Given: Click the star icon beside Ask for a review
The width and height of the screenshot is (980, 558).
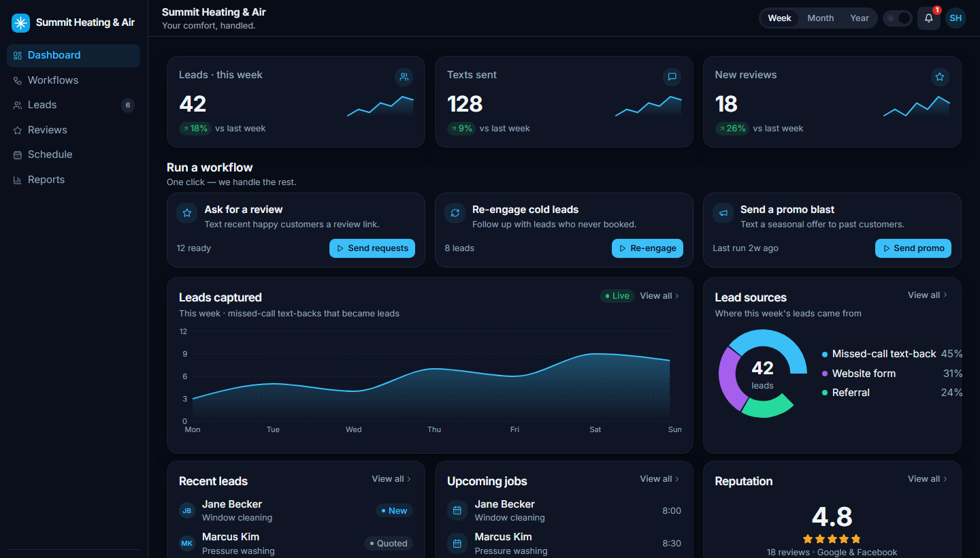Looking at the screenshot, I should (x=187, y=213).
